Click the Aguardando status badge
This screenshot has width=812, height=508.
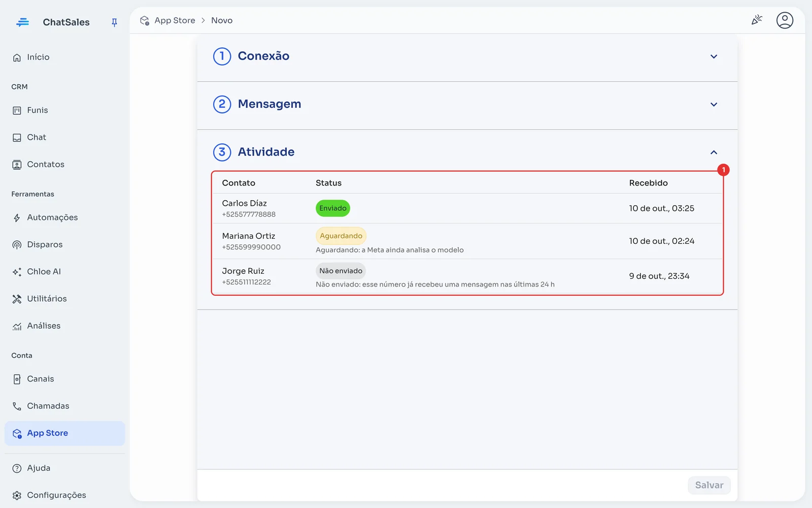pos(341,236)
